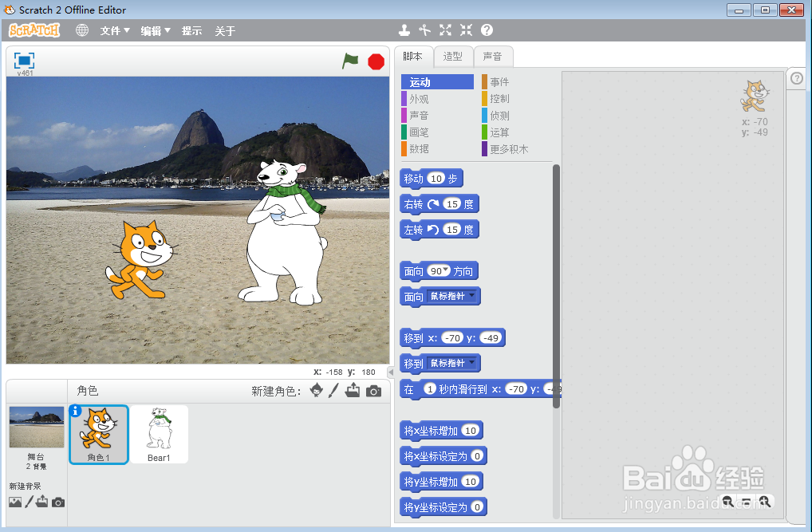Click the block palette vertical scrollbar
Viewport: 812px width, 532px height.
tap(556, 286)
